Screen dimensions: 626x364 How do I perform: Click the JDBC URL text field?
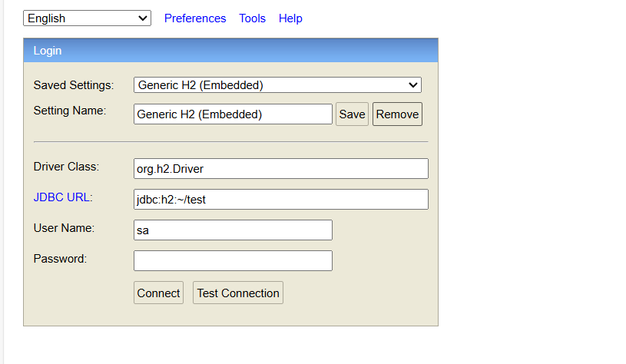click(x=280, y=200)
